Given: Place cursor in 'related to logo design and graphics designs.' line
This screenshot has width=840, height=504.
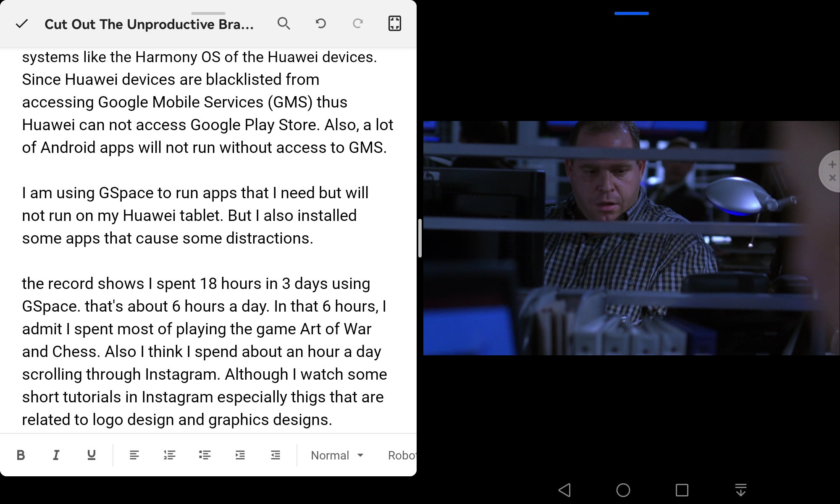Looking at the screenshot, I should point(177,420).
